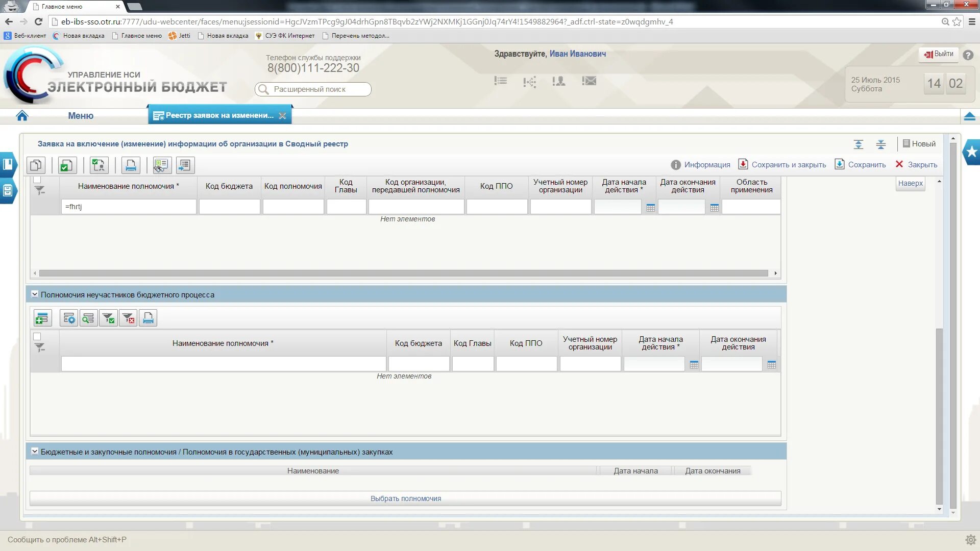Click the document check icon with green checkmark
980x551 pixels.
(x=66, y=165)
